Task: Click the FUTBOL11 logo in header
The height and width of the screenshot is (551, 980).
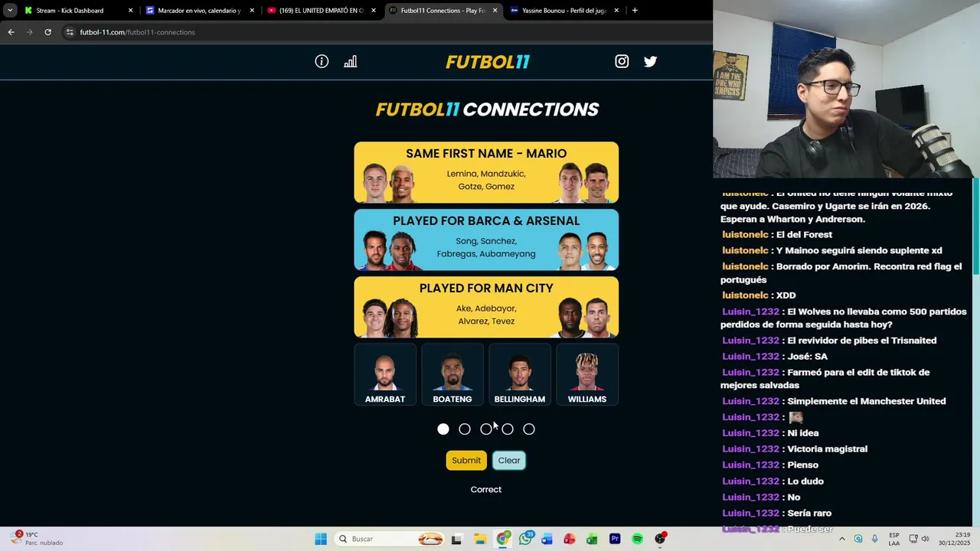Action: (488, 62)
